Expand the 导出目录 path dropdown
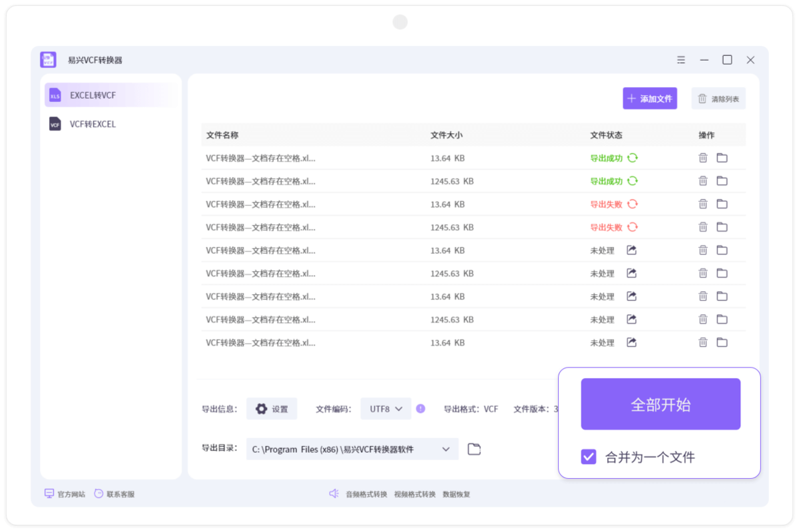The image size is (799, 532). (446, 449)
